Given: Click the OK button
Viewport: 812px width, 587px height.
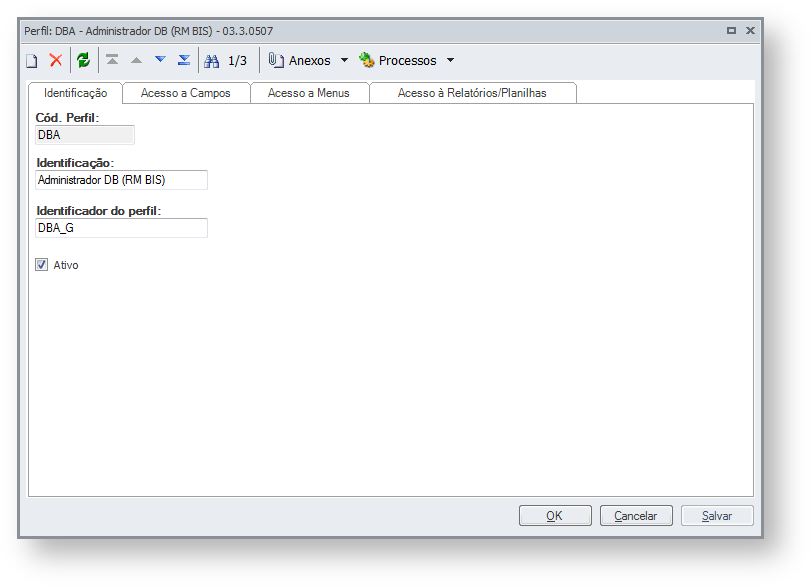Looking at the screenshot, I should (x=555, y=516).
